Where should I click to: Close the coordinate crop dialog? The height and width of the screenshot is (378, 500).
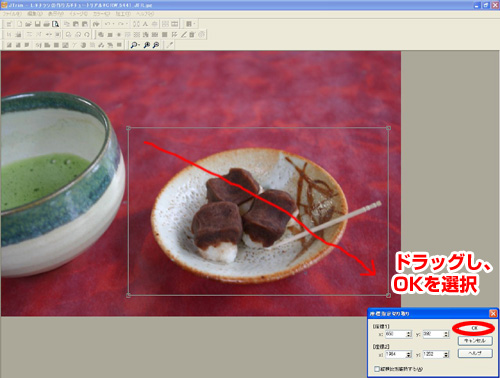(x=493, y=314)
